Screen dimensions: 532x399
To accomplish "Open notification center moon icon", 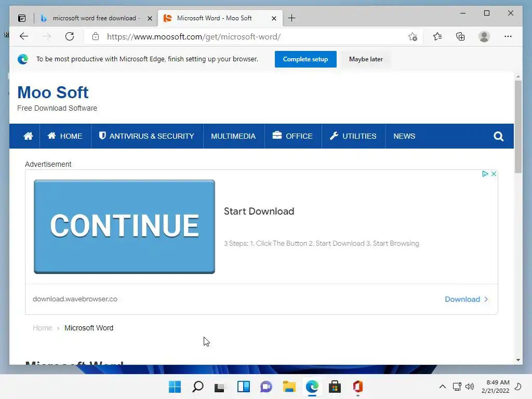I will (x=518, y=387).
